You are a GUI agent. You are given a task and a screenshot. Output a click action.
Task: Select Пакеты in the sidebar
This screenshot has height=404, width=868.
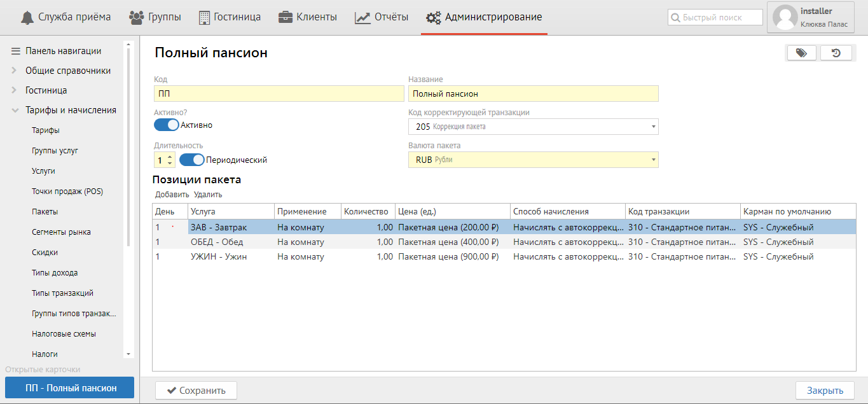coord(45,212)
